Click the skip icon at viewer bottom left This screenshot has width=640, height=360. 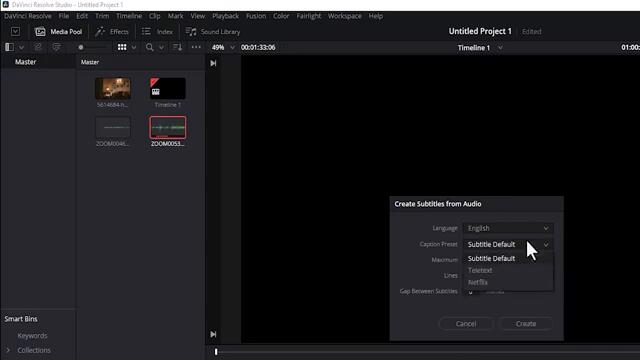pyautogui.click(x=213, y=334)
